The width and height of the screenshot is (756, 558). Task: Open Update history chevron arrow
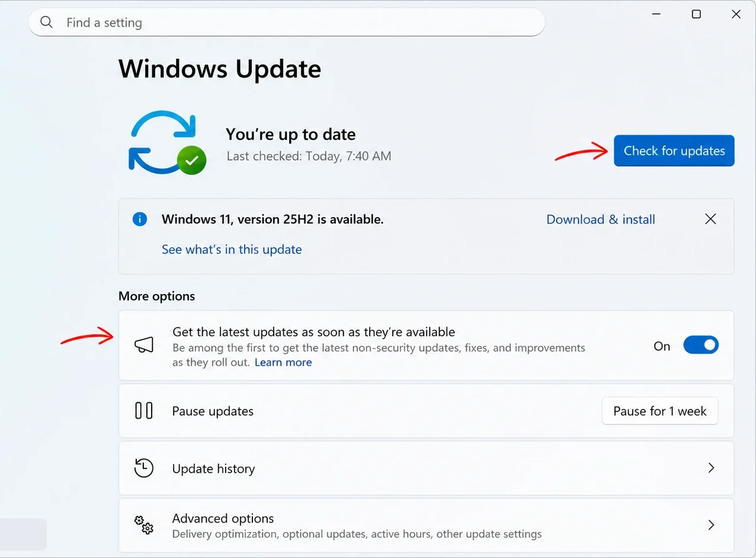pyautogui.click(x=712, y=468)
